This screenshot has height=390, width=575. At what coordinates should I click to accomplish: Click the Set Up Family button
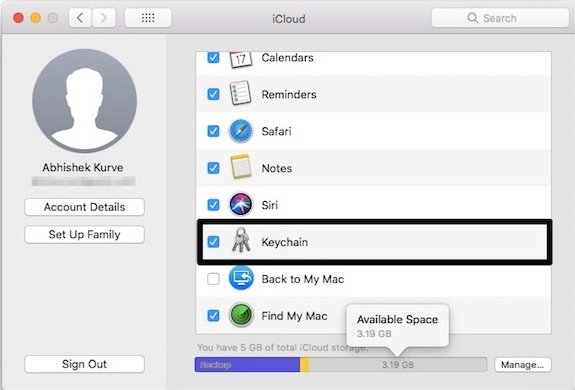(x=84, y=235)
